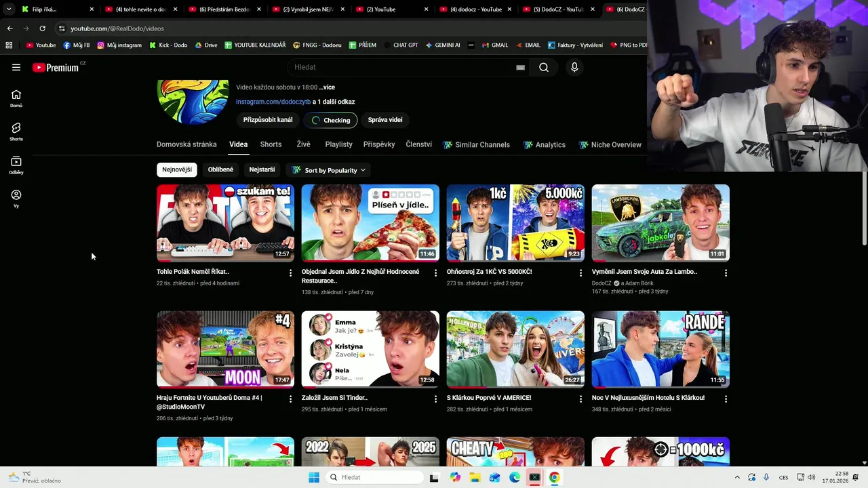This screenshot has width=868, height=488.
Task: Click the Windows taskbar Hledat search box
Action: click(374, 477)
